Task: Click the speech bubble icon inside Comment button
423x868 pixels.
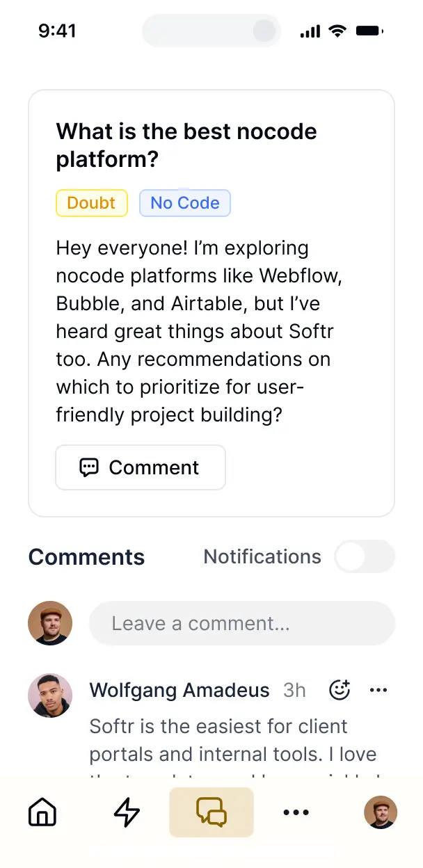Action: pyautogui.click(x=89, y=467)
